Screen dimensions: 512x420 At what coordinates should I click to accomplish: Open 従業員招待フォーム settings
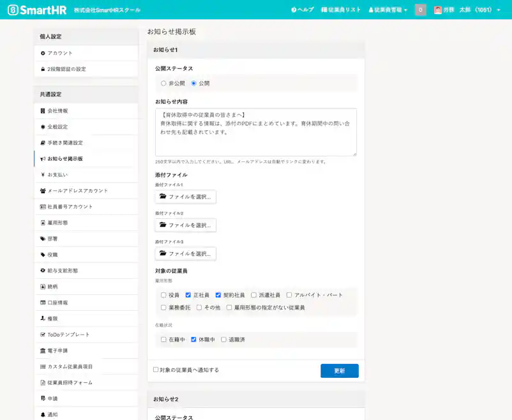click(72, 382)
